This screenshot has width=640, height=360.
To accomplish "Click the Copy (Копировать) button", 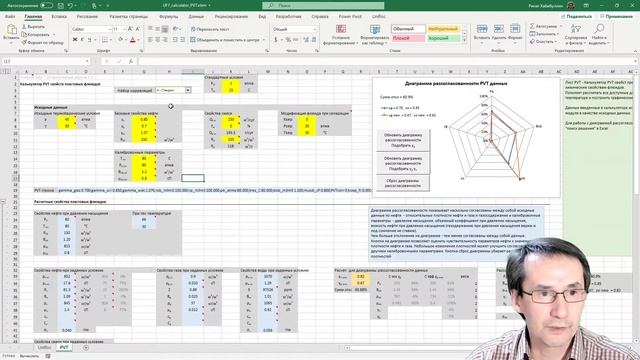I will [36, 34].
